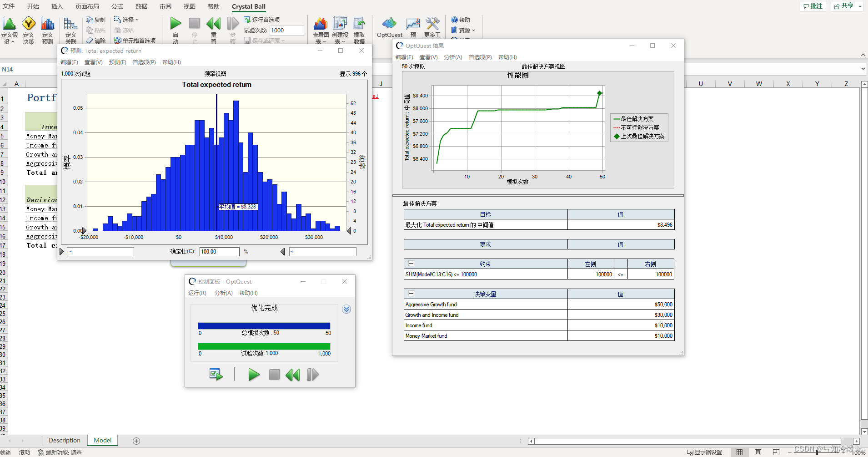Click the upper bound input field in forecast window

(323, 252)
